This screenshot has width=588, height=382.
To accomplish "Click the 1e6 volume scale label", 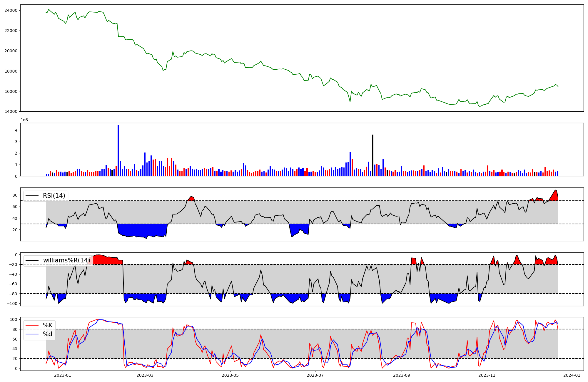I will [x=24, y=120].
